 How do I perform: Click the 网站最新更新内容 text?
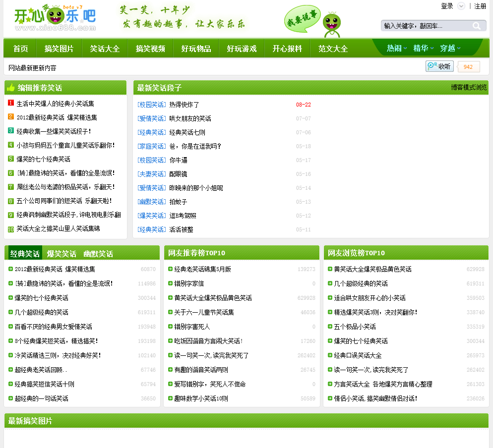pos(32,68)
